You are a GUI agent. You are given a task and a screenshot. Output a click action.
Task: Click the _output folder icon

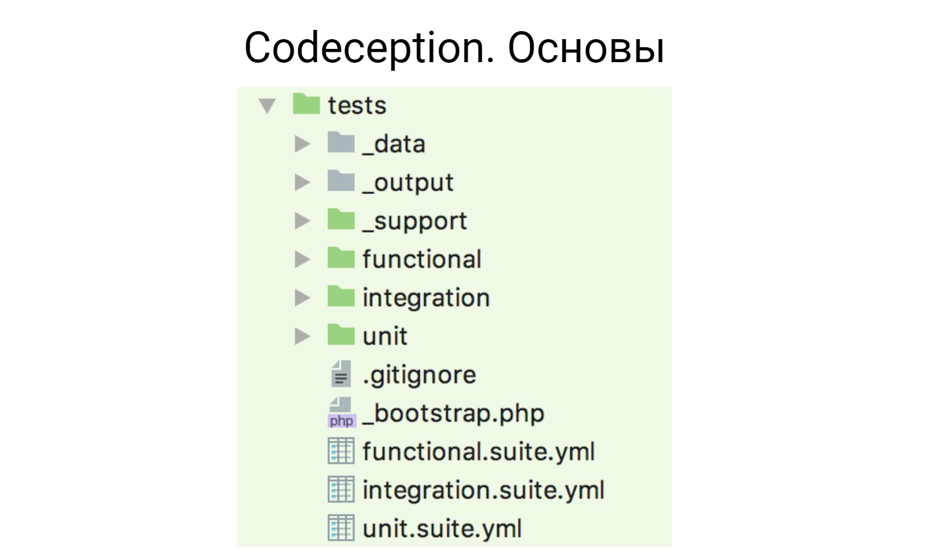pyautogui.click(x=341, y=181)
